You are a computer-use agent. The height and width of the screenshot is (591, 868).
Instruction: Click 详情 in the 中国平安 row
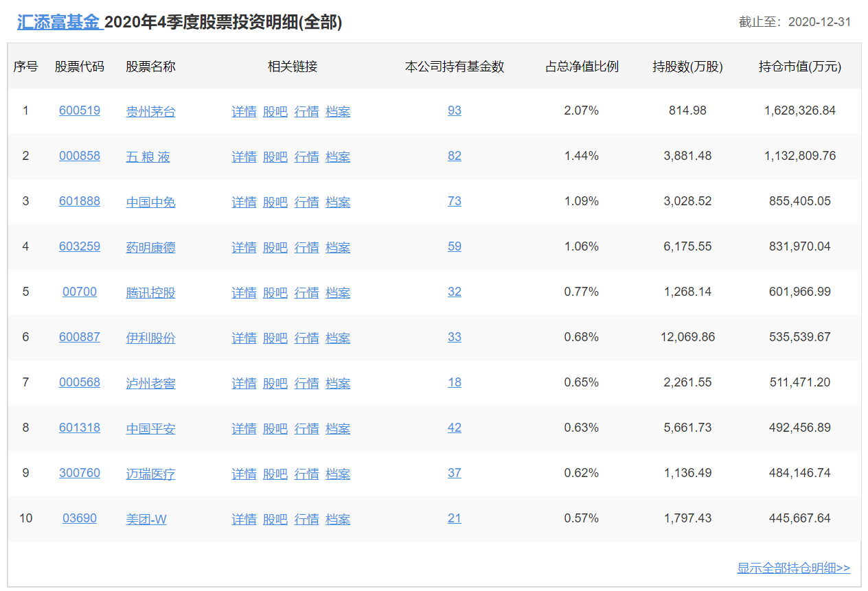pyautogui.click(x=244, y=428)
